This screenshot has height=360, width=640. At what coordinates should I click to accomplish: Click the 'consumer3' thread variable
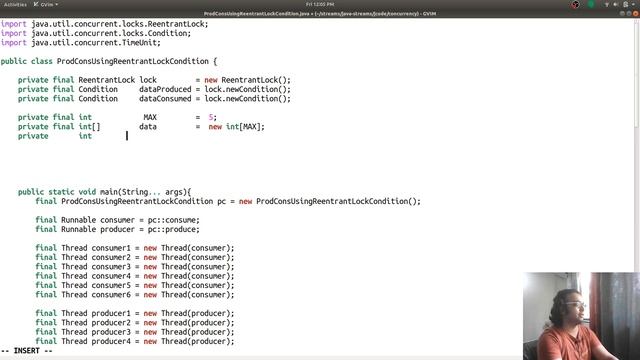click(111, 267)
